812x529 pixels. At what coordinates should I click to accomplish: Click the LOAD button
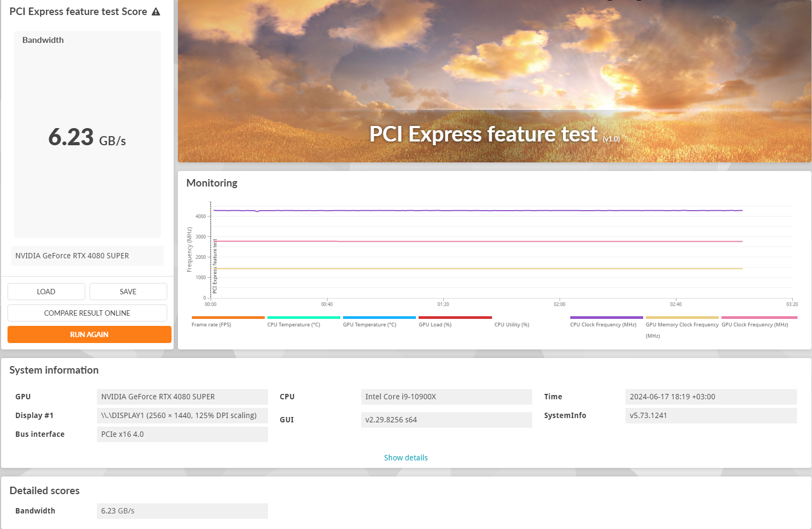[x=46, y=292]
